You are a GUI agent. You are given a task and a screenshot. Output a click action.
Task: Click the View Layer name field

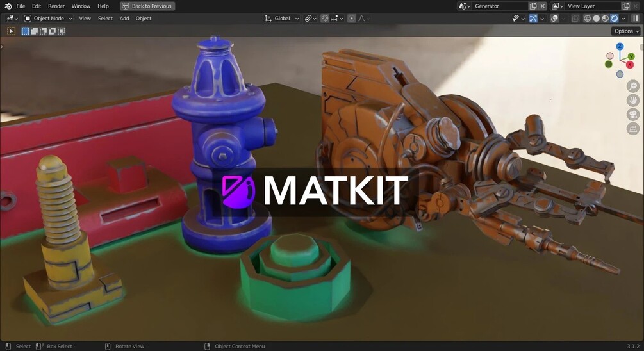tap(593, 6)
